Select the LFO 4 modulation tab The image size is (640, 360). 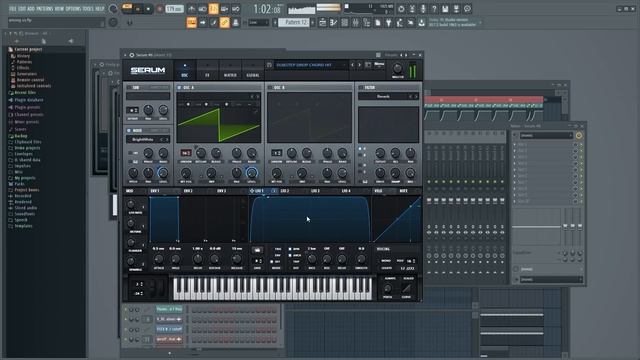click(346, 191)
